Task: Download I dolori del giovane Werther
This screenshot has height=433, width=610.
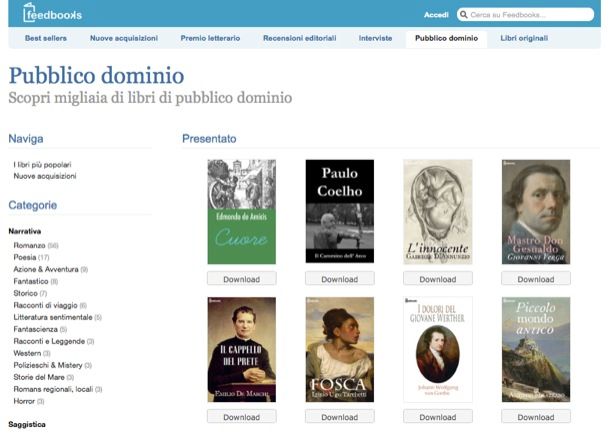Action: (x=438, y=417)
